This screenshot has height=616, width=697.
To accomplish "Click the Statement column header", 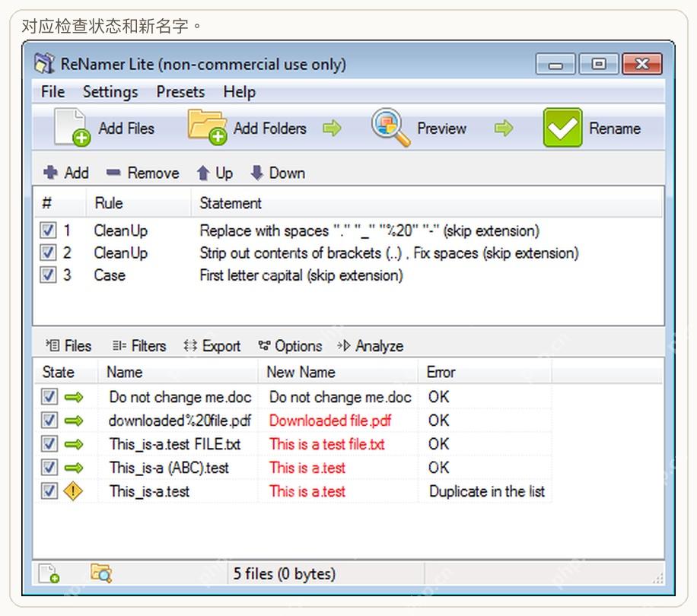I will pos(427,203).
